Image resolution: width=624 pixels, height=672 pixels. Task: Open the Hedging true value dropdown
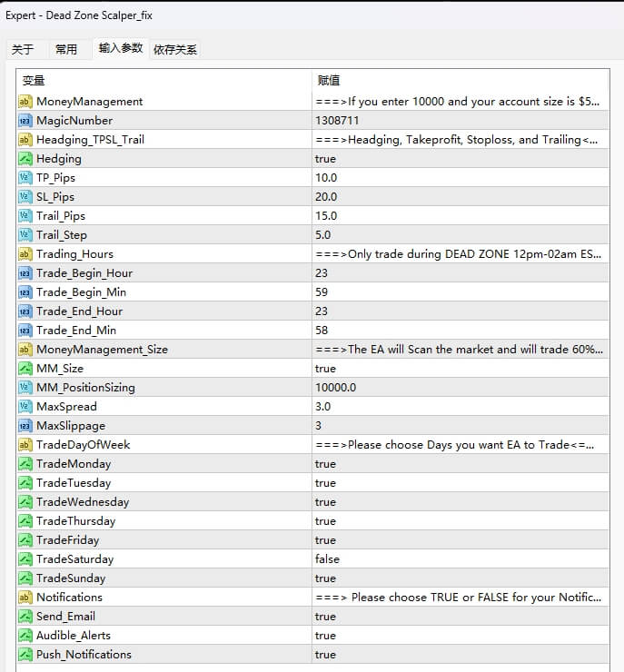pos(325,159)
